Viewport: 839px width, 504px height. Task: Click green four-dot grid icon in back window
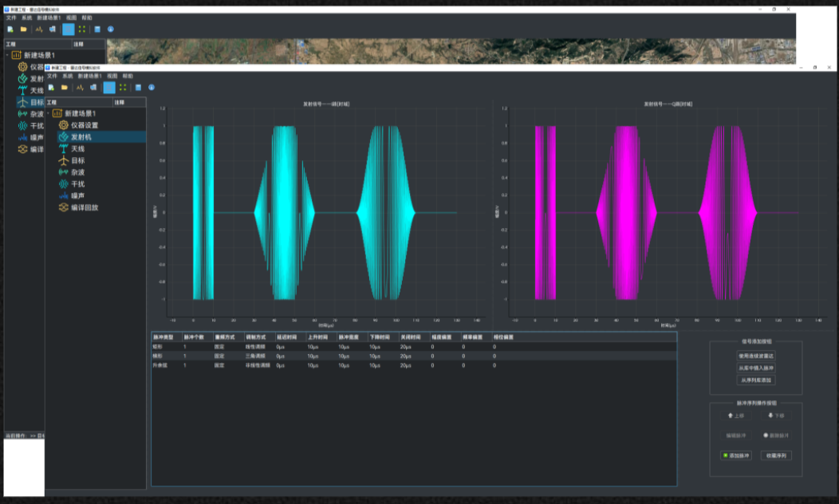(82, 29)
